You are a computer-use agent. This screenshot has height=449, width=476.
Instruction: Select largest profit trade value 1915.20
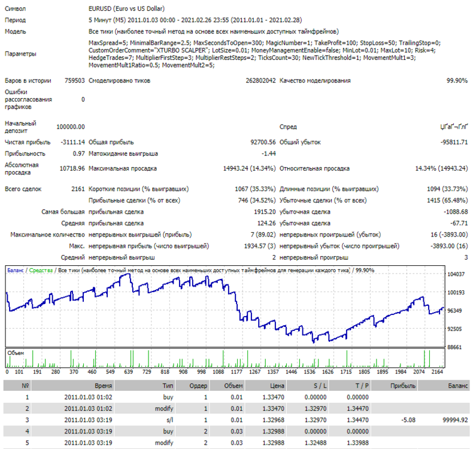point(265,212)
